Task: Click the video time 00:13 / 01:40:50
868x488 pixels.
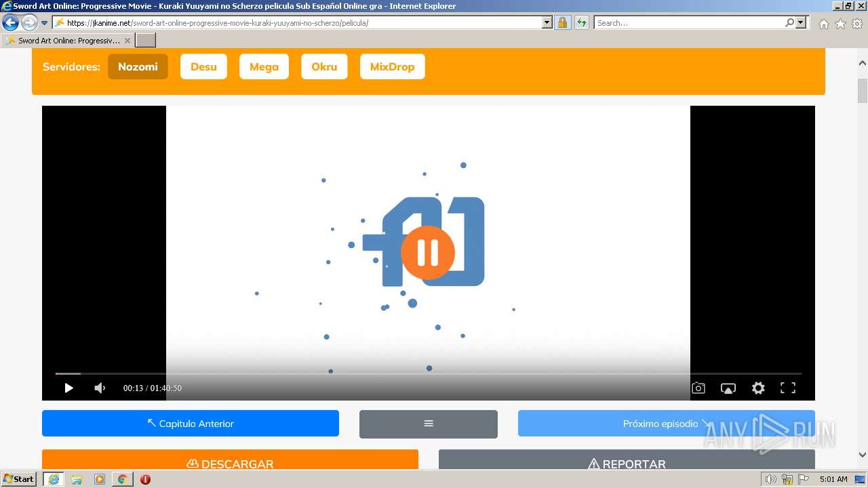Action: 152,388
